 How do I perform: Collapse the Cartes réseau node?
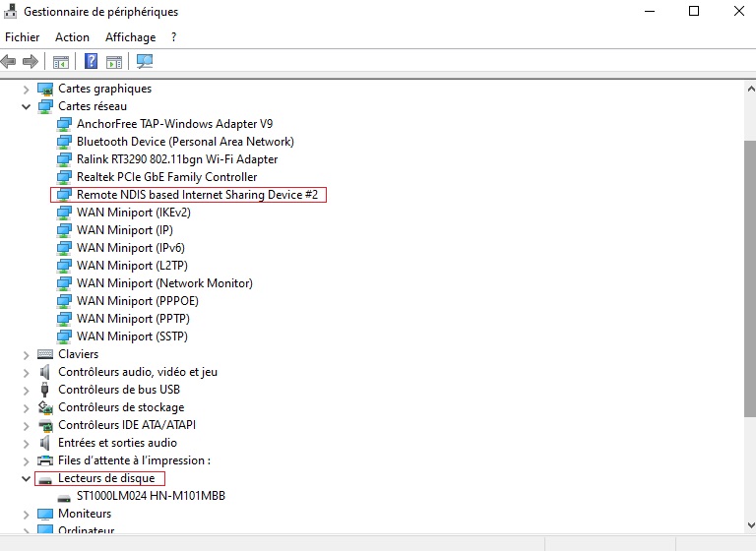click(26, 106)
